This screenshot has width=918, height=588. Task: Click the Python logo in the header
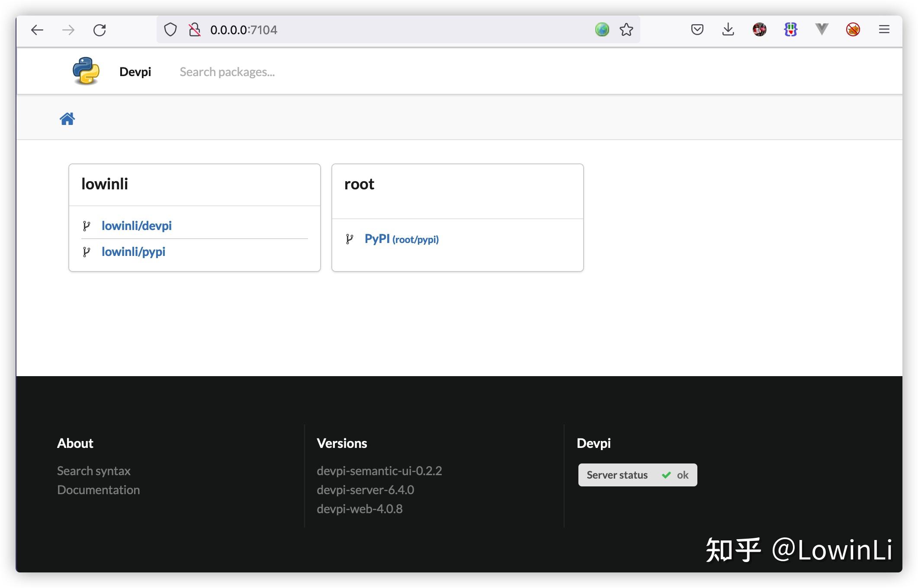(x=86, y=71)
